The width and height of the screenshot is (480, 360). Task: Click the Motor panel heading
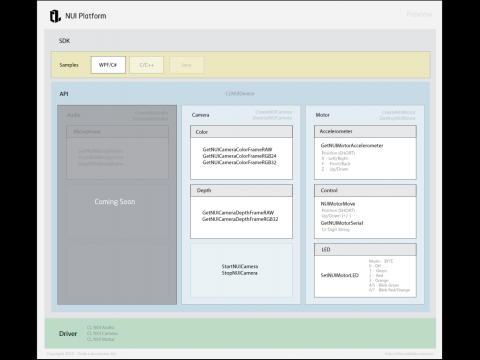322,115
